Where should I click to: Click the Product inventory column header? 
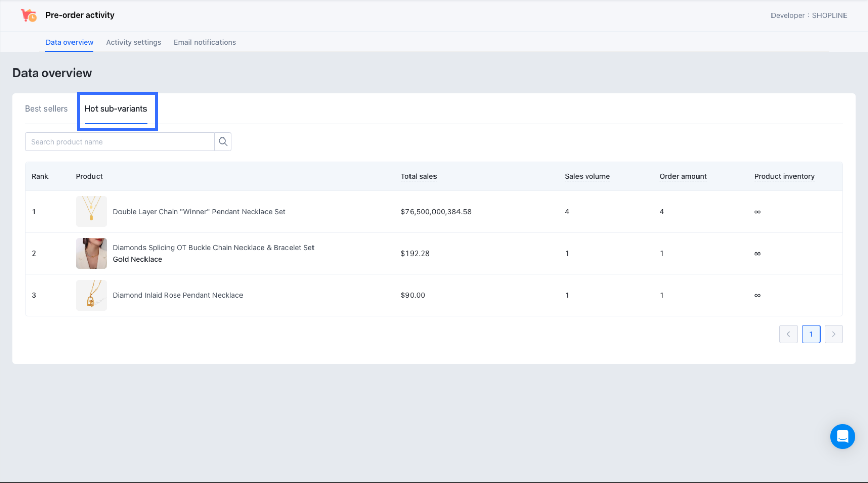click(x=784, y=176)
